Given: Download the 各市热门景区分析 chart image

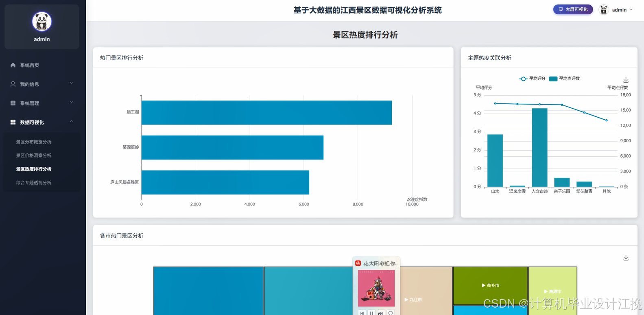Looking at the screenshot, I should [x=626, y=258].
